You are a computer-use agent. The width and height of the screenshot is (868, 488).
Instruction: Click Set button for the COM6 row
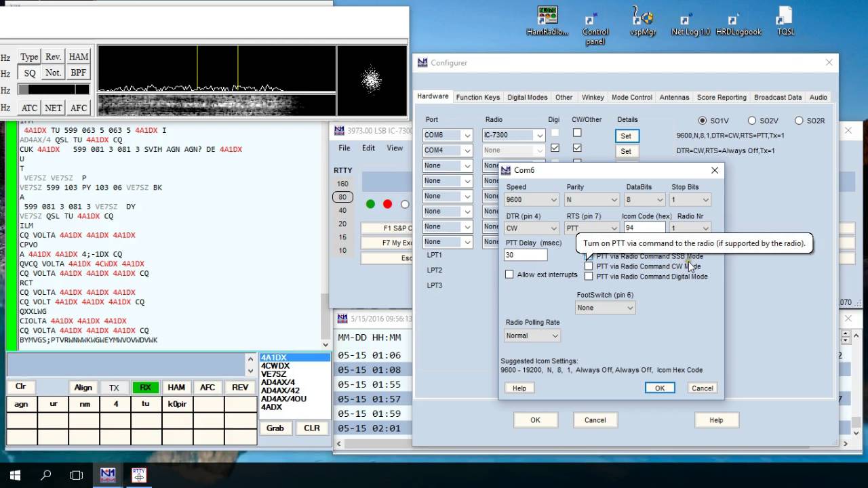click(x=626, y=136)
